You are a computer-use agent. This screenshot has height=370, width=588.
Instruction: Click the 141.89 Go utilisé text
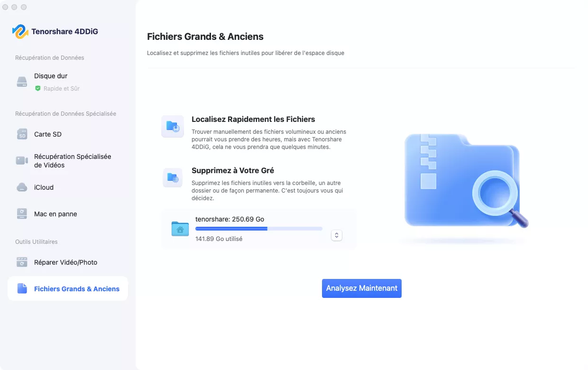coord(219,239)
